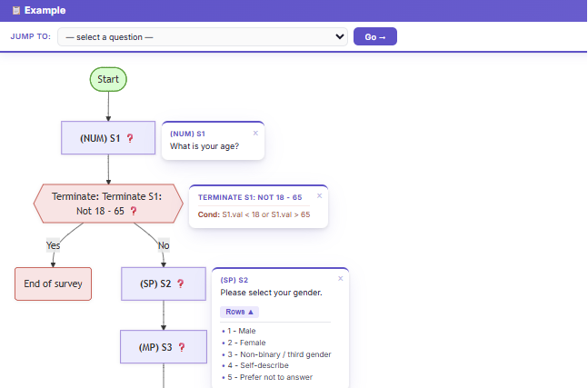Viewport: 588px width, 388px height.
Task: Collapse the Rows list in S2 card
Action: pos(239,312)
